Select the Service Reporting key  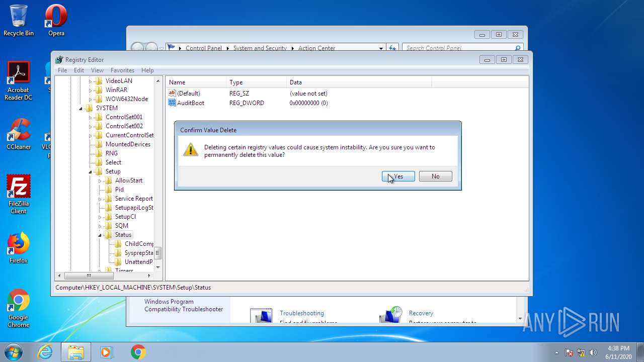134,199
